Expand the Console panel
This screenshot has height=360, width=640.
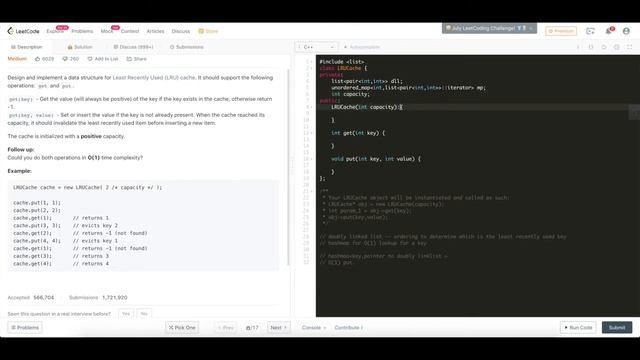tap(313, 327)
